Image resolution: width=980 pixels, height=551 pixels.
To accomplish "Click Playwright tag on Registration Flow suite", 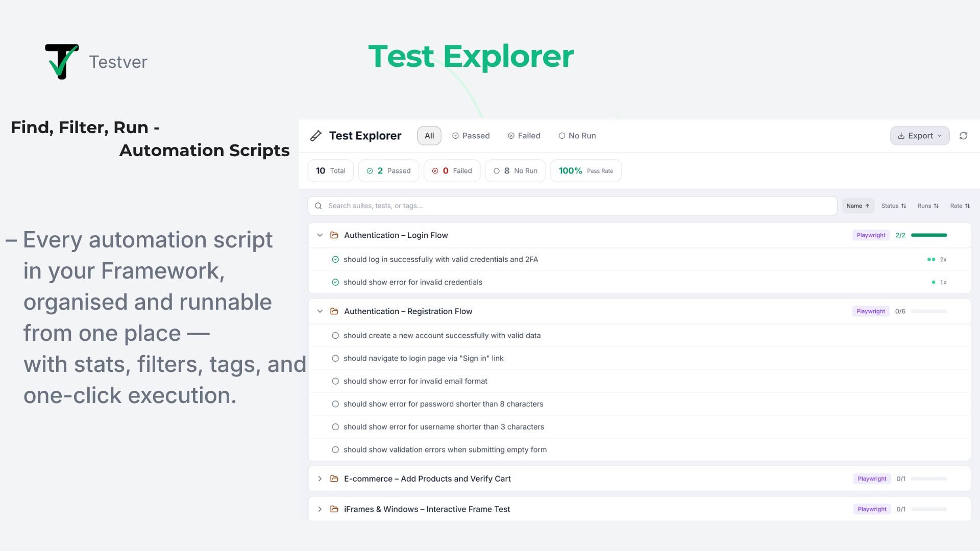I will [871, 311].
